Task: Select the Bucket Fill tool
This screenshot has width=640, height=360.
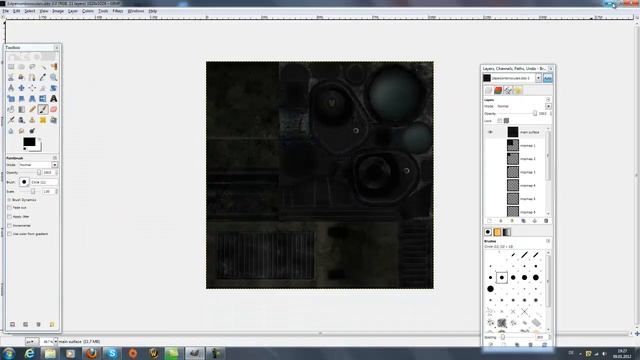Action: point(11,109)
